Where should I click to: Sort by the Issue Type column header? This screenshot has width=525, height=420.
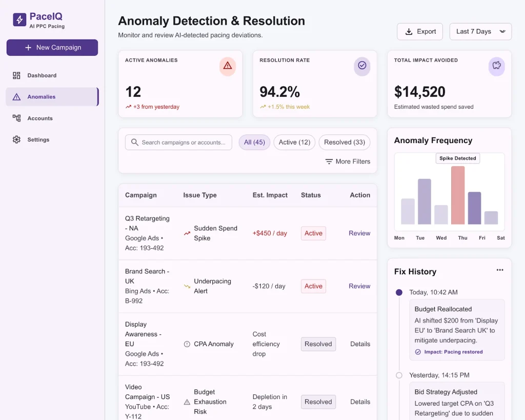[200, 195]
